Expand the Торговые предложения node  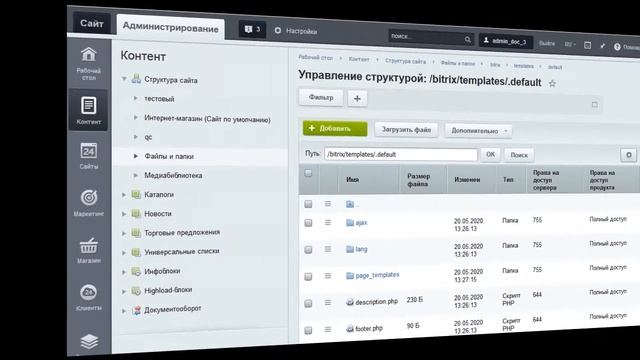coord(124,233)
